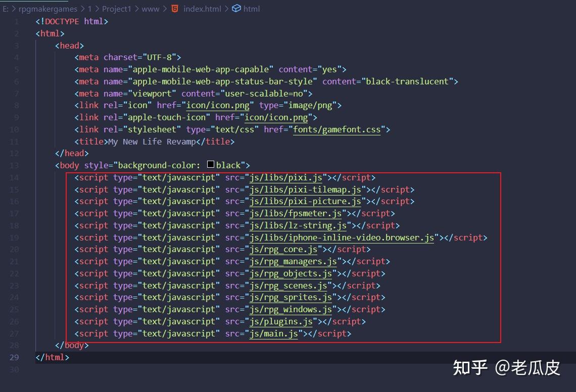Viewport: 576px width, 392px height.
Task: Follow the icon/icon.png href link
Action: (218, 105)
